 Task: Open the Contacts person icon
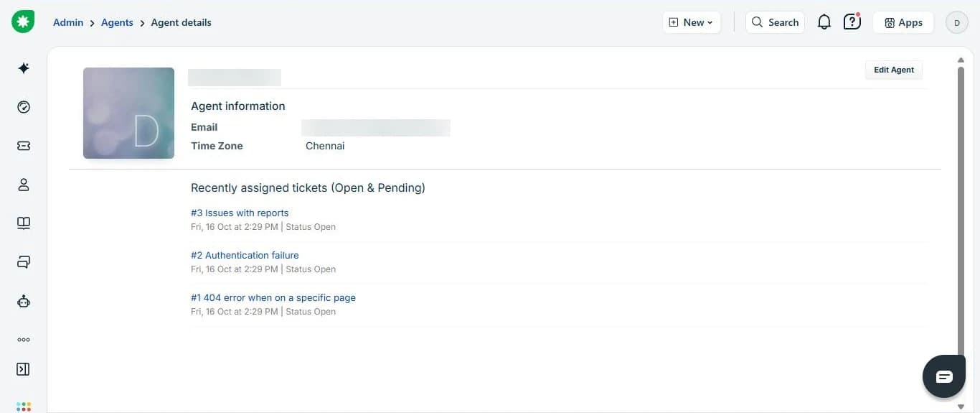pos(24,185)
